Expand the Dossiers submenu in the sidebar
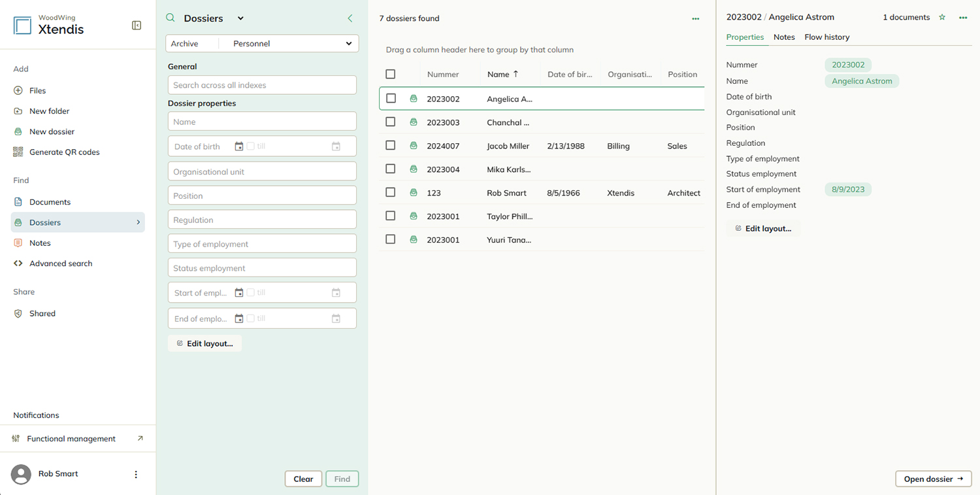The height and width of the screenshot is (495, 980). pos(138,222)
